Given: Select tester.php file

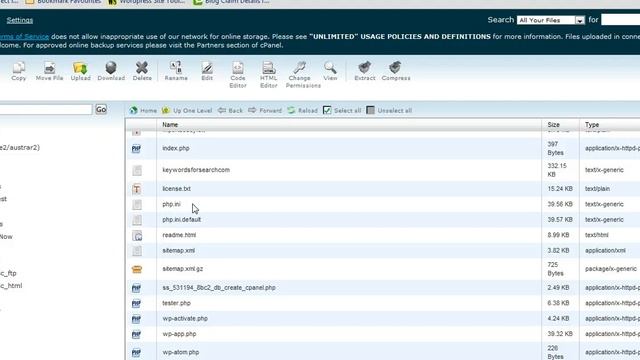Looking at the screenshot, I should point(176,303).
